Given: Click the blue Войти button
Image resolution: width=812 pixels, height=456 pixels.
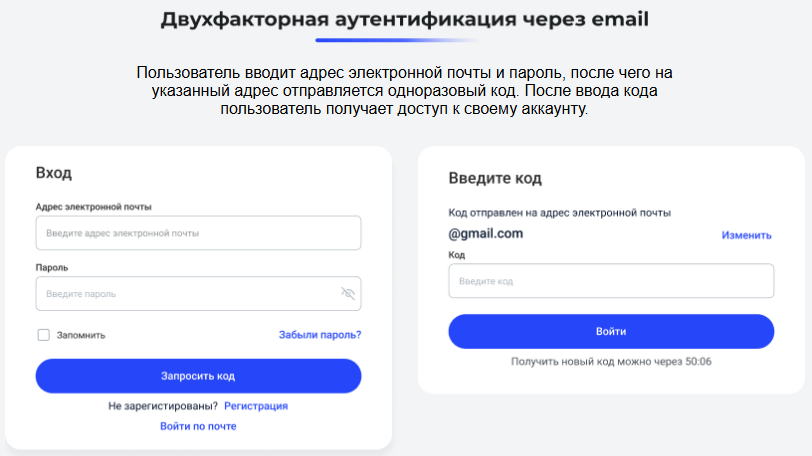Looking at the screenshot, I should tap(611, 331).
